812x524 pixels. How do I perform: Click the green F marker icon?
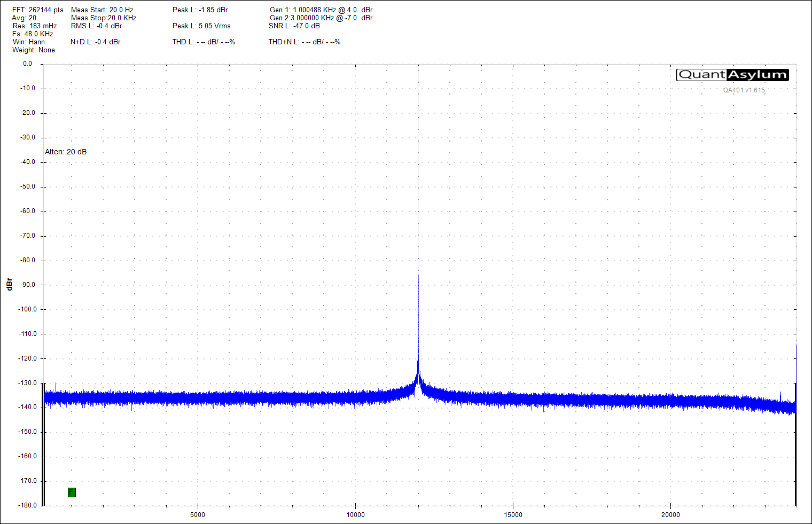point(72,492)
